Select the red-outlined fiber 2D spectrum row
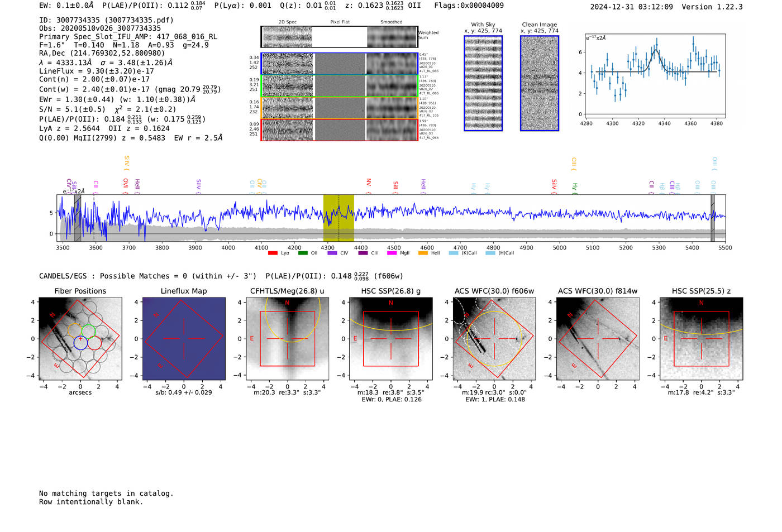Viewport: 782px width, 532px height. point(339,130)
